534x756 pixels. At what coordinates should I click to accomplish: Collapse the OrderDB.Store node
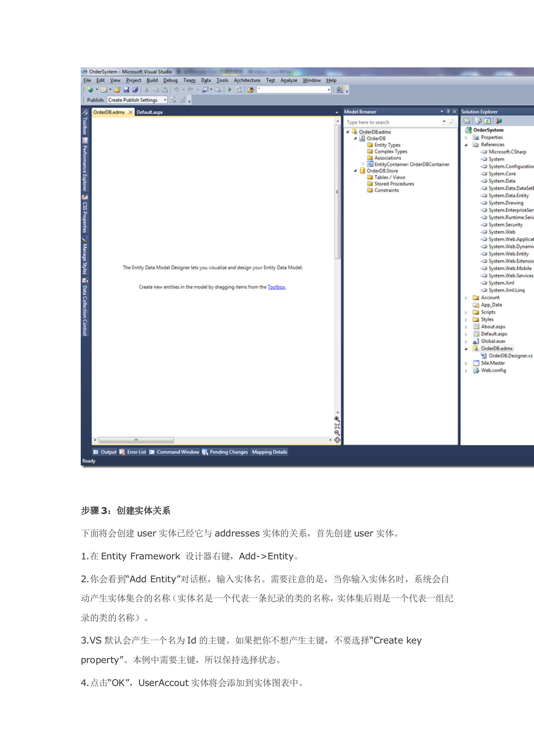tap(355, 171)
